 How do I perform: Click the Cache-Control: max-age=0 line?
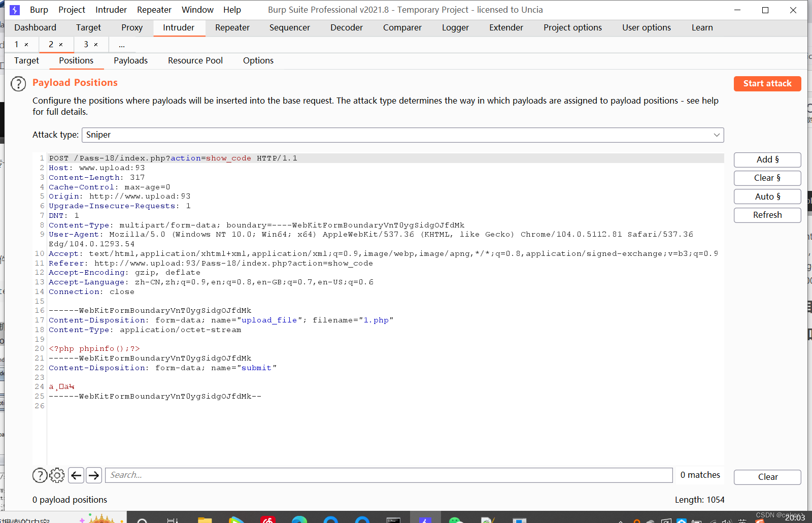click(x=110, y=187)
